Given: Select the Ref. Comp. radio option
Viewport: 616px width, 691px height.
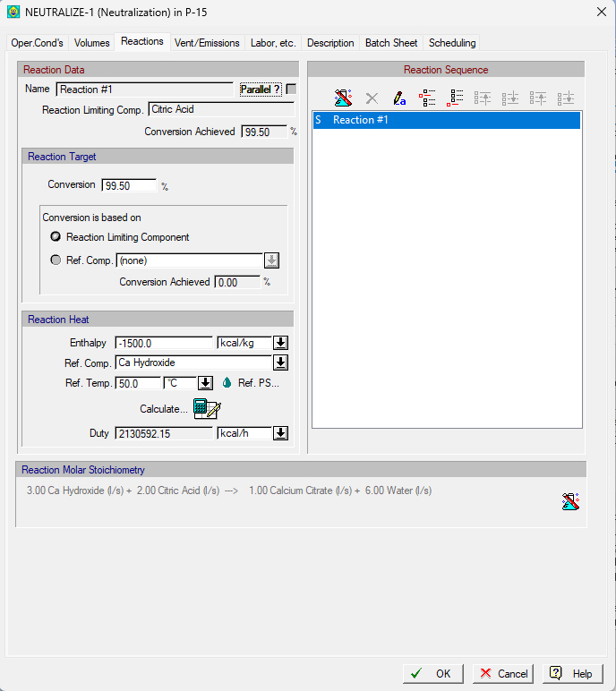Looking at the screenshot, I should 56,260.
